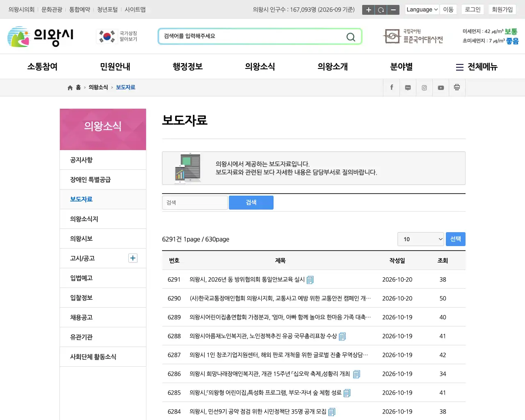The image size is (525, 420).
Task: Open the 의왕시의회 top link
Action: pos(21,9)
